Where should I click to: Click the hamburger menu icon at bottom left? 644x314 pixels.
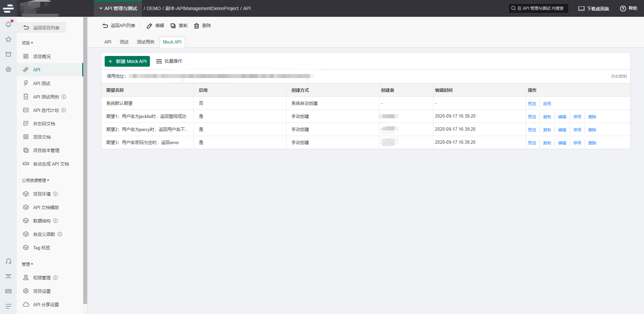[8, 306]
